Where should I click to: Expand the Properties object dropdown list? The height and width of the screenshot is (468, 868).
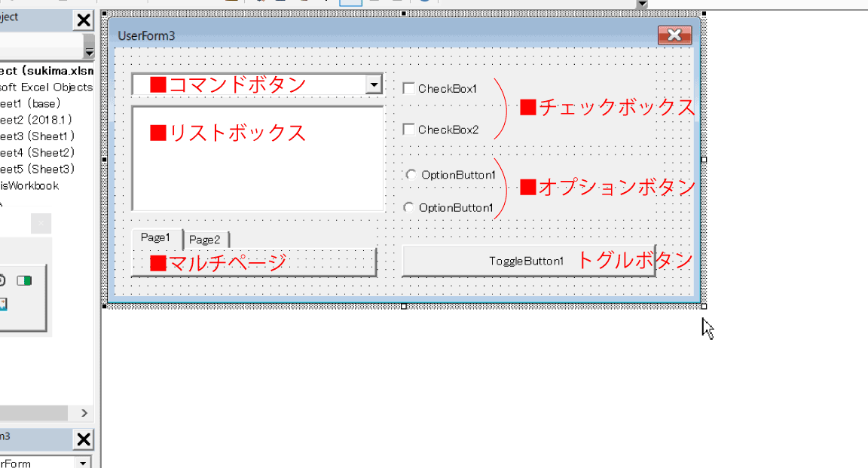coord(84,462)
